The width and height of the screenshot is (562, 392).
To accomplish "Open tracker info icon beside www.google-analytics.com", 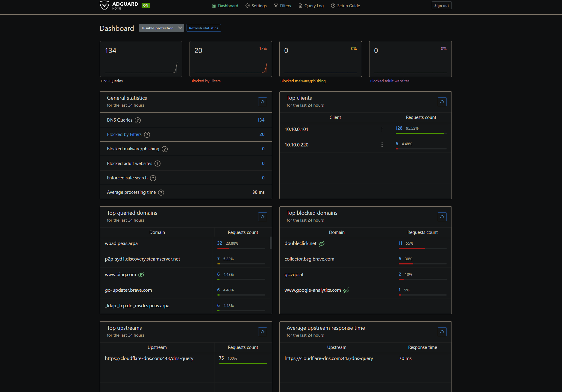I will (346, 290).
